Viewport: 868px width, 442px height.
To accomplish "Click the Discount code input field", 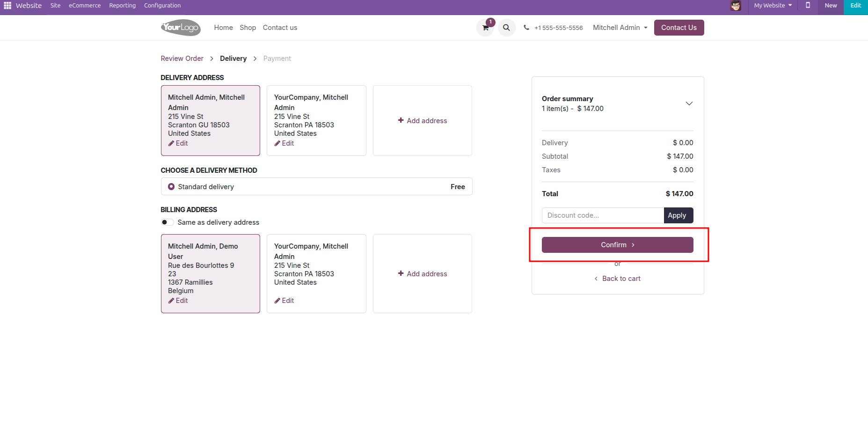I will click(x=603, y=215).
